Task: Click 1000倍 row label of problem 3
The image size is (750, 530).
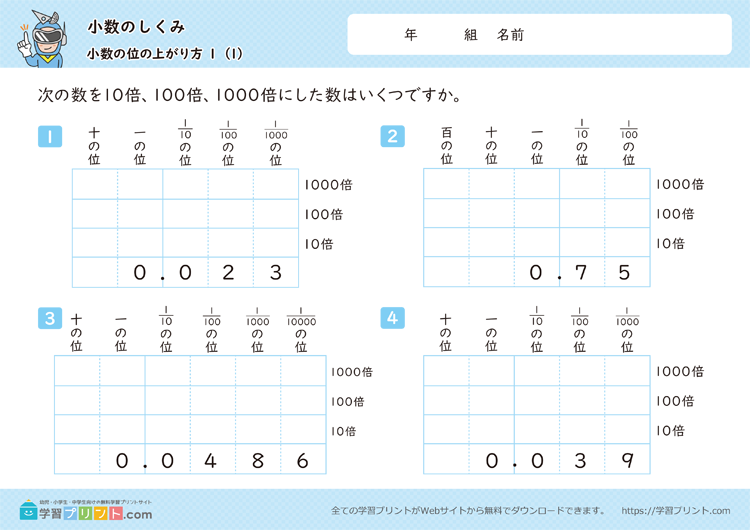Action: 352,372
